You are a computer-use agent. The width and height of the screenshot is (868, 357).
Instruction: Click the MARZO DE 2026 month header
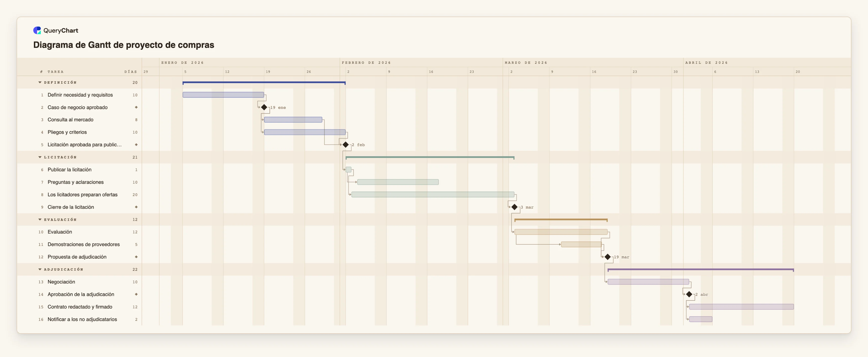click(x=526, y=63)
